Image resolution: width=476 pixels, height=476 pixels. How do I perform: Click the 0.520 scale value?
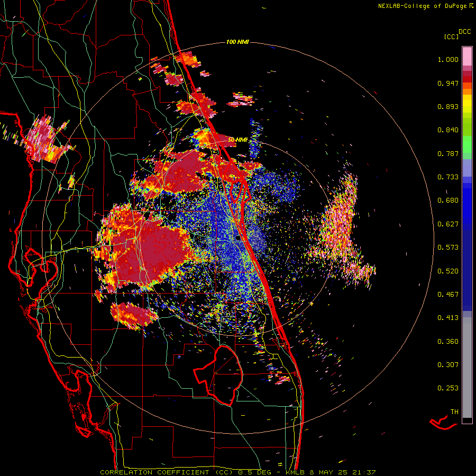[448, 271]
